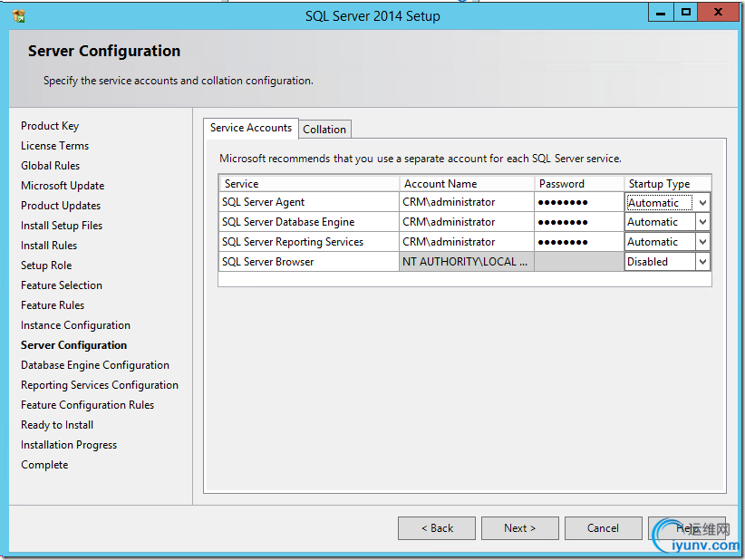Click password field for SQL Server Agent

click(579, 202)
